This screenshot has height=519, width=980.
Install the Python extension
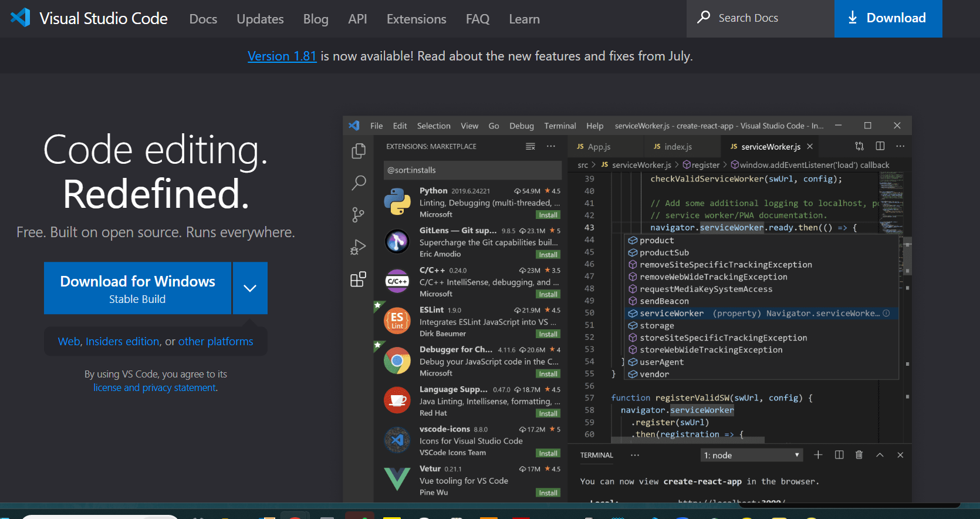(x=548, y=215)
